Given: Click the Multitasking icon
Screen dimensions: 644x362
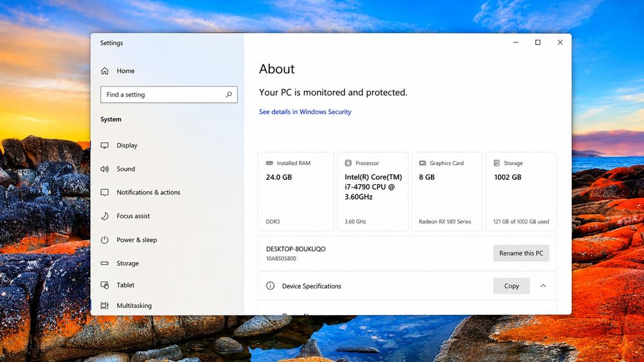Looking at the screenshot, I should [105, 305].
